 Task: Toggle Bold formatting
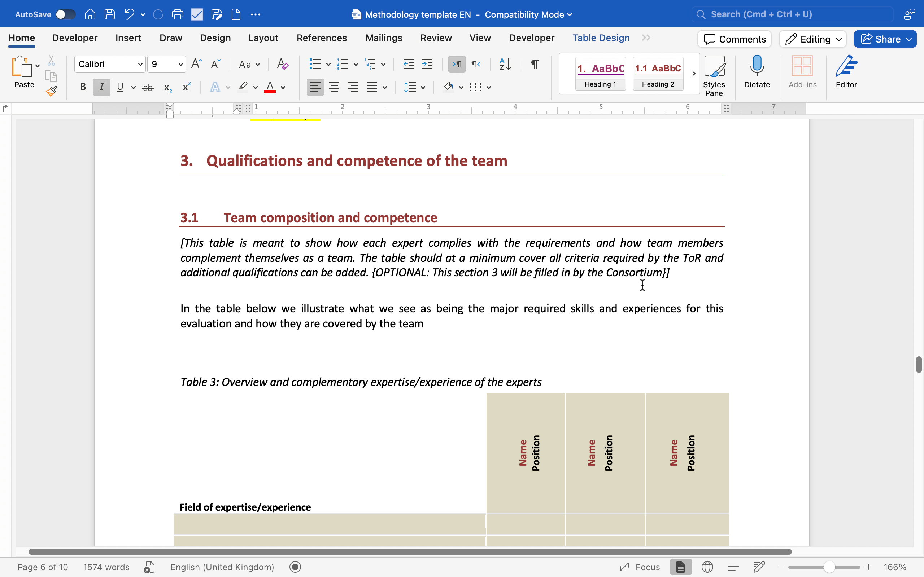point(83,87)
